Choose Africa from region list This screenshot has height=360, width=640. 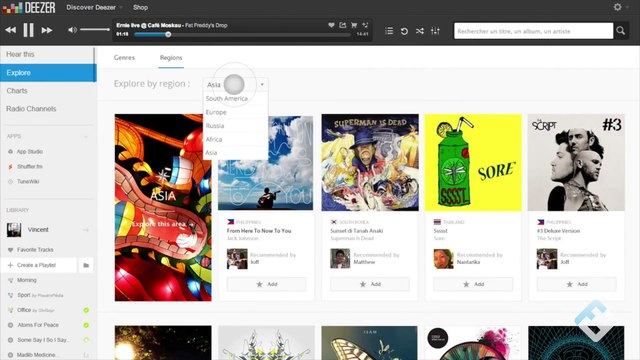(236, 139)
